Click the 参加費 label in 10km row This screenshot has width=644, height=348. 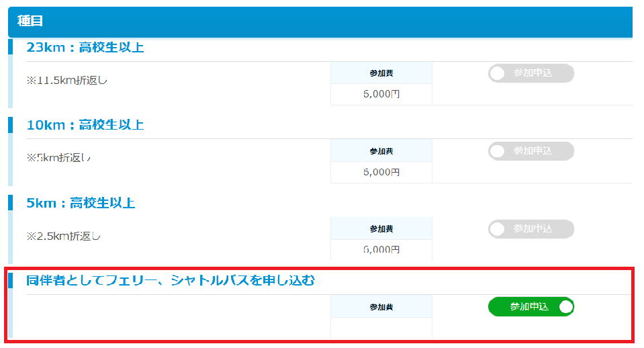coord(381,151)
